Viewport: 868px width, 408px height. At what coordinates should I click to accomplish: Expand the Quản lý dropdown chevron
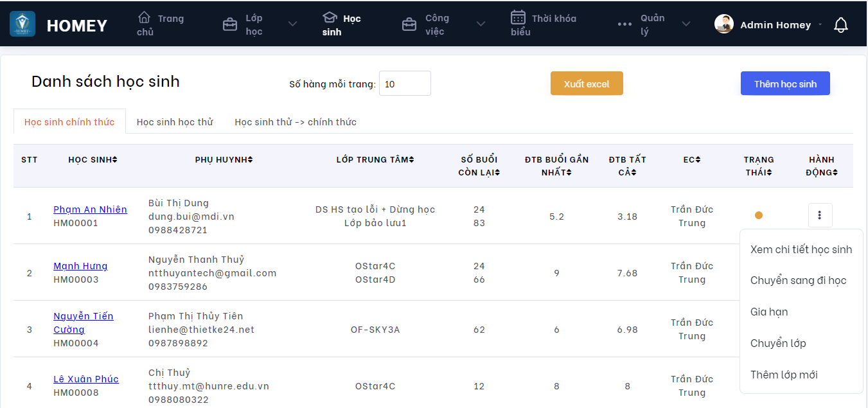[686, 24]
